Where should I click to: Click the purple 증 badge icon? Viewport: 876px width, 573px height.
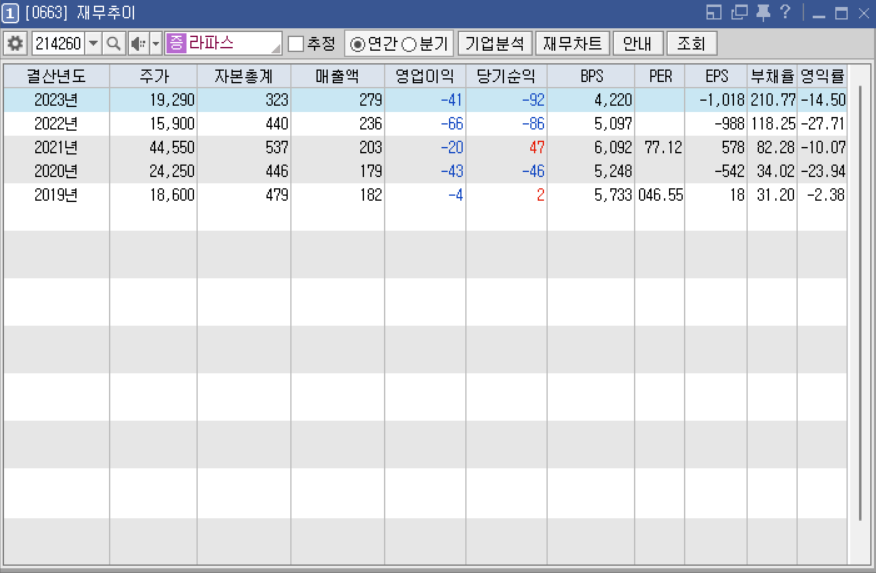coord(176,43)
